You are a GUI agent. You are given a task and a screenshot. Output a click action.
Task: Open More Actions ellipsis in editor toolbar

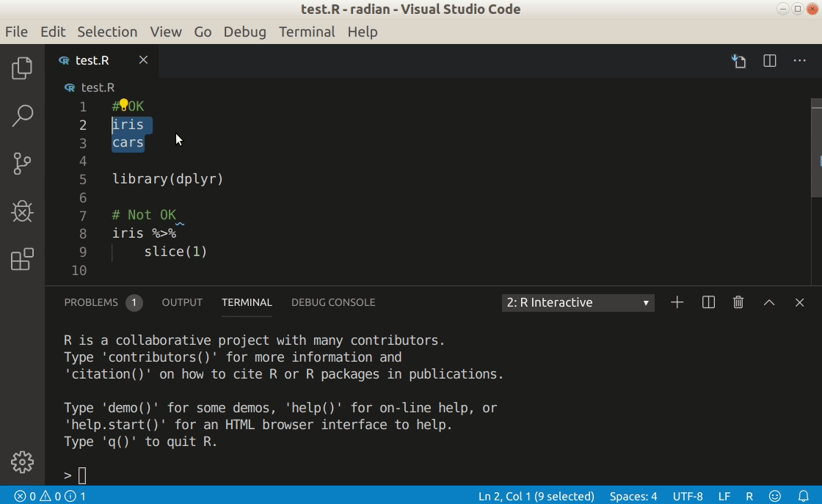click(799, 61)
